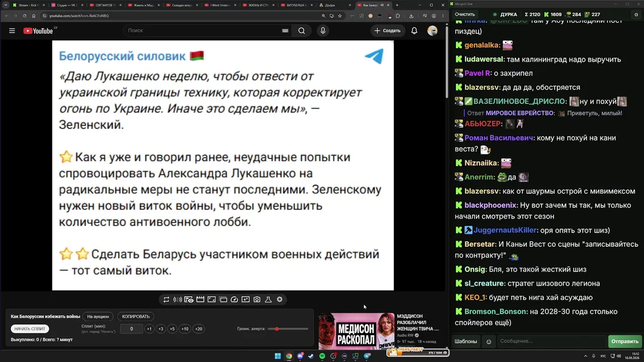
Task: Start voice search with microphone icon
Action: click(323, 31)
